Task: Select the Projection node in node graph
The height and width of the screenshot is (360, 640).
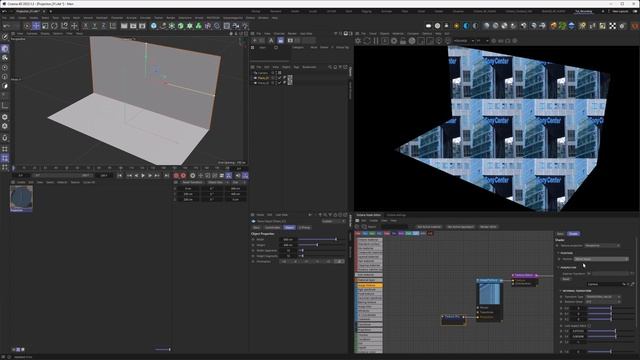Action: (453, 319)
